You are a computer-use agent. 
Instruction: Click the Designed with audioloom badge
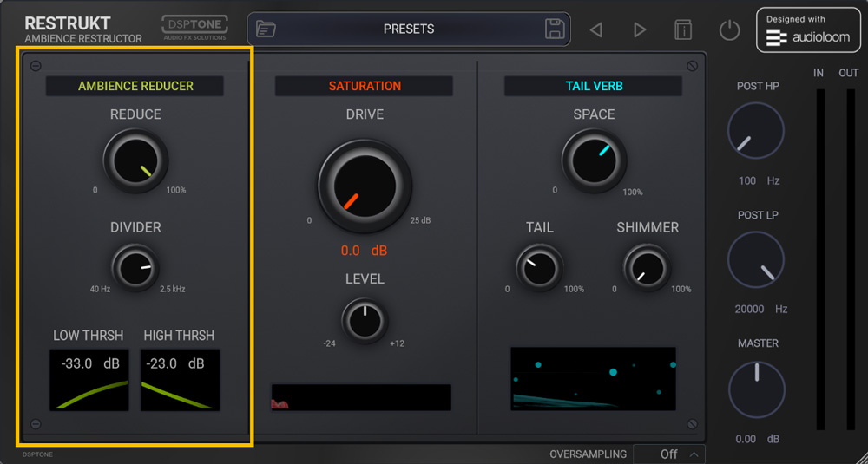(x=808, y=29)
